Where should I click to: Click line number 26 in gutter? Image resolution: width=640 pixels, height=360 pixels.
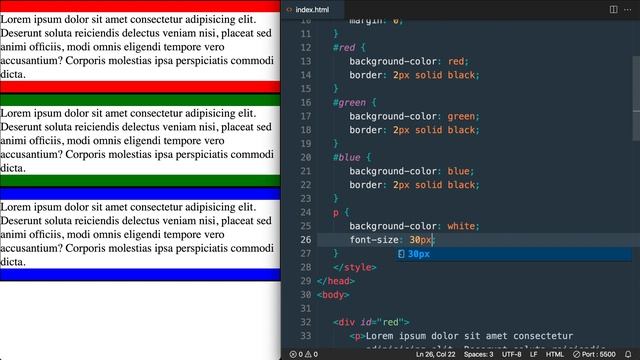(305, 240)
